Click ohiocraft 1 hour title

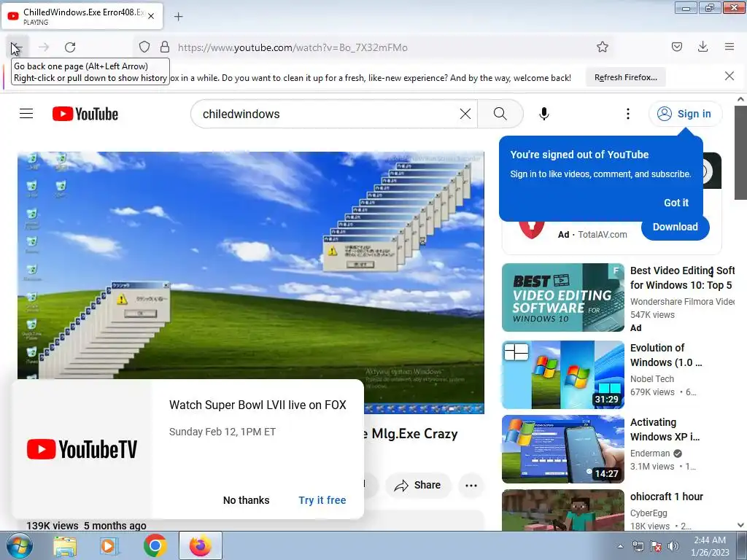(667, 497)
